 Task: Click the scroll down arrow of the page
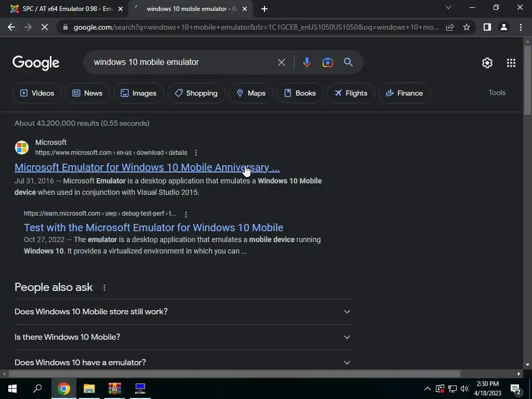coord(527,365)
